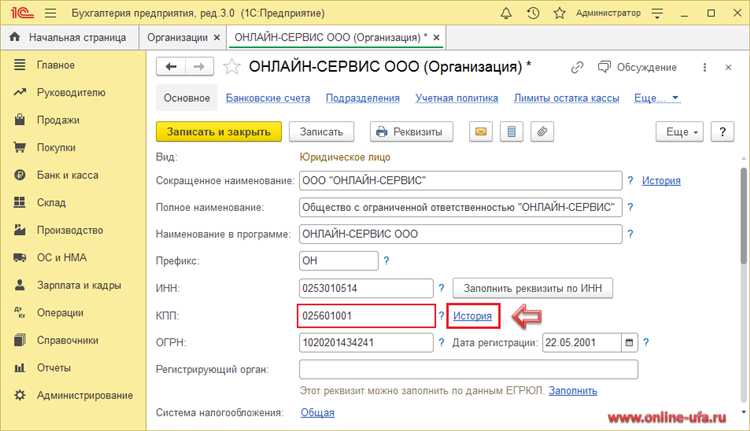Expand the Еще navigation links dropdown
The image size is (750, 431).
click(x=656, y=98)
